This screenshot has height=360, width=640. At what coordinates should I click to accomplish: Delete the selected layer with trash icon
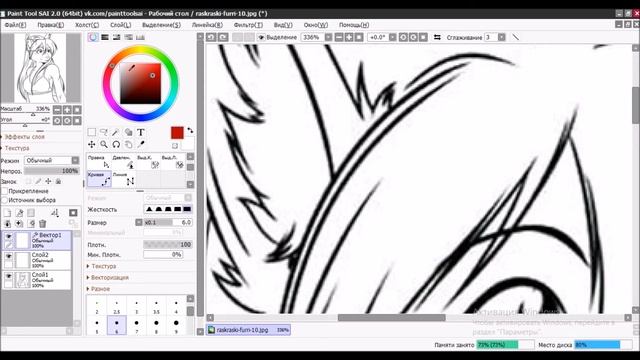tap(42, 224)
